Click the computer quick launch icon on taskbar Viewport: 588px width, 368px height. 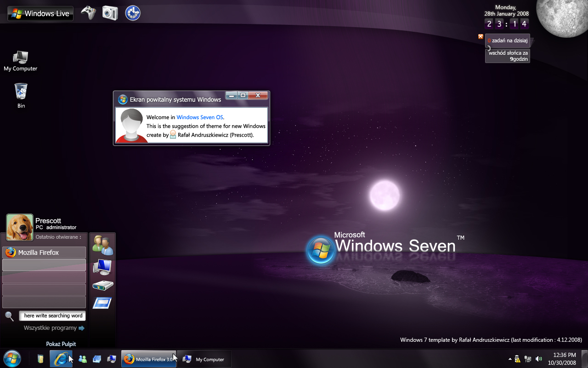[x=111, y=359]
